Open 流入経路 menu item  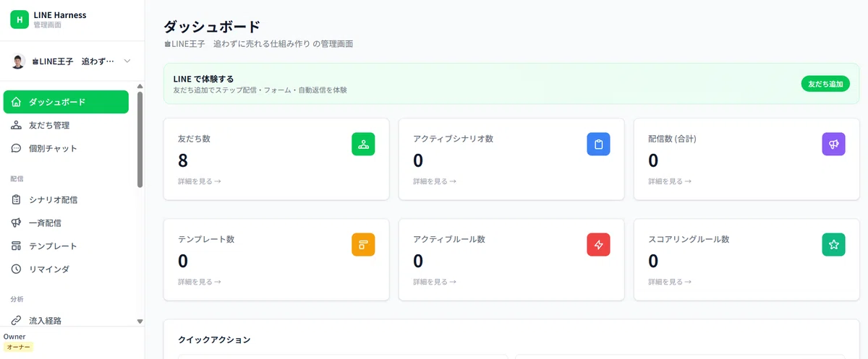click(x=66, y=320)
